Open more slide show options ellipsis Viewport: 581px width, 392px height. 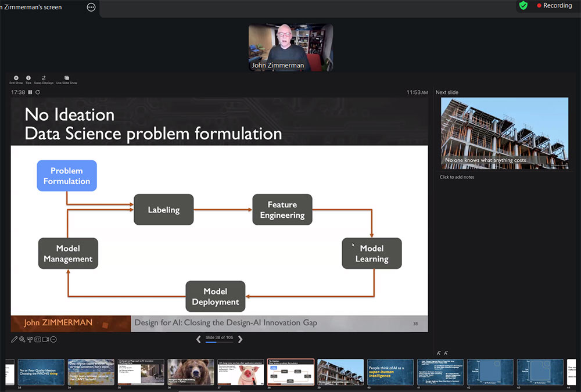tap(53, 339)
